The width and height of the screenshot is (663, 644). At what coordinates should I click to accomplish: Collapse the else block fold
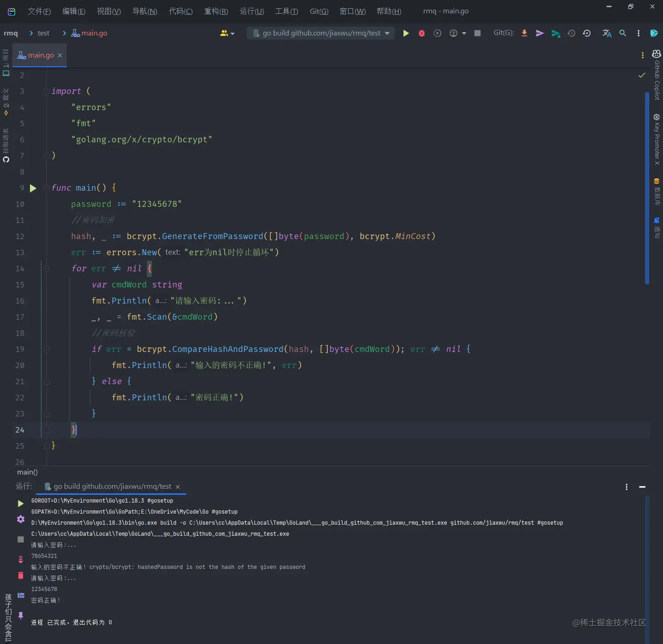pos(47,381)
